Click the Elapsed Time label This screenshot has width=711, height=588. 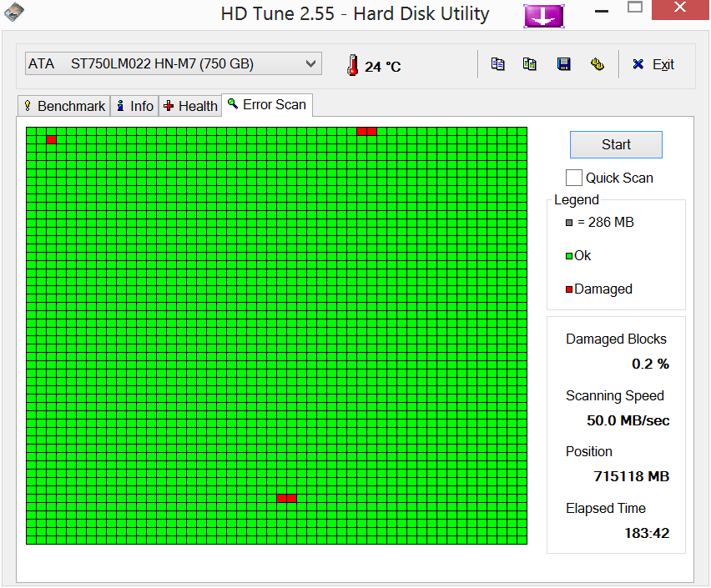tap(605, 508)
